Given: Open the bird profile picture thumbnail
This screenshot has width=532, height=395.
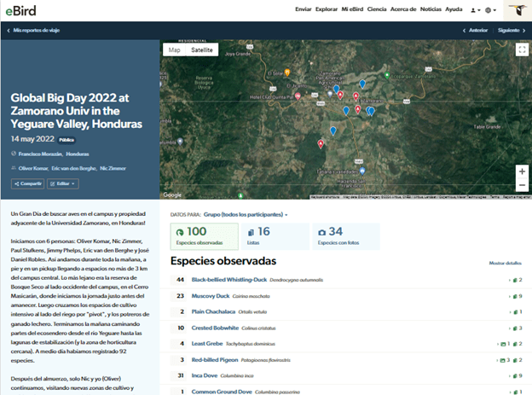Looking at the screenshot, I should 517,10.
